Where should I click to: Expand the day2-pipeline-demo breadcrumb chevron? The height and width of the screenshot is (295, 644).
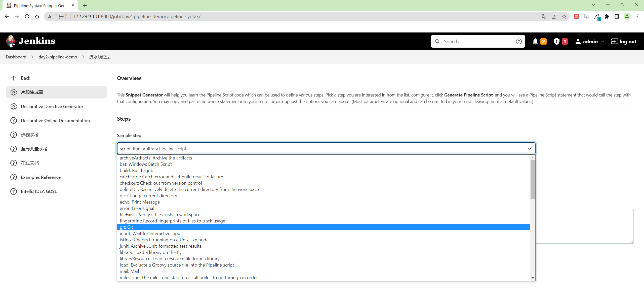[x=83, y=57]
